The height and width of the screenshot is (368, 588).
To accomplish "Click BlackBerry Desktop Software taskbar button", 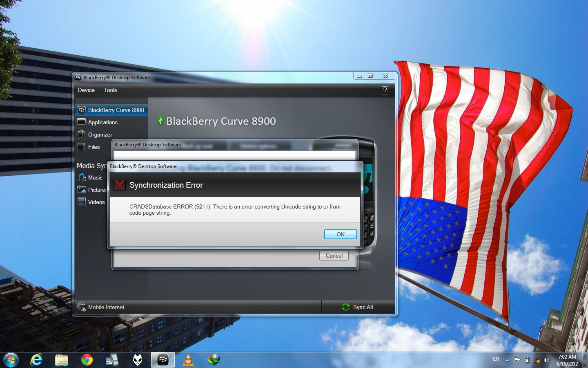I will tap(163, 360).
